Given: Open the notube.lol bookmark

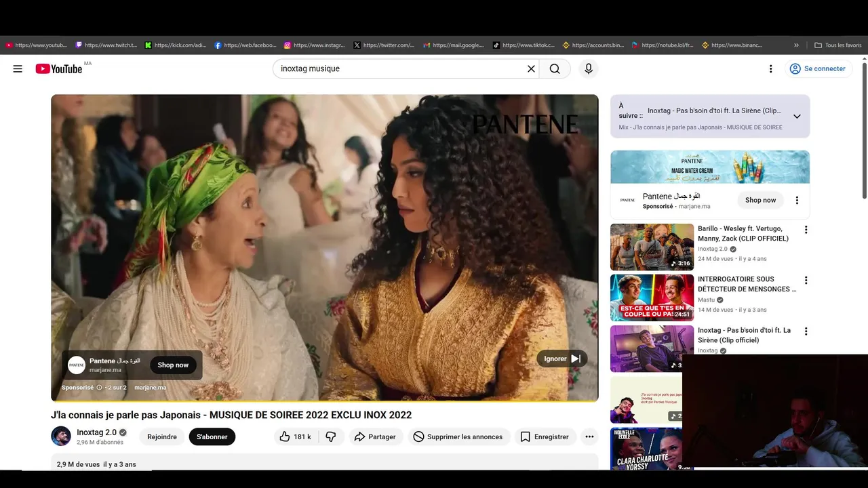Looking at the screenshot, I should coord(663,45).
